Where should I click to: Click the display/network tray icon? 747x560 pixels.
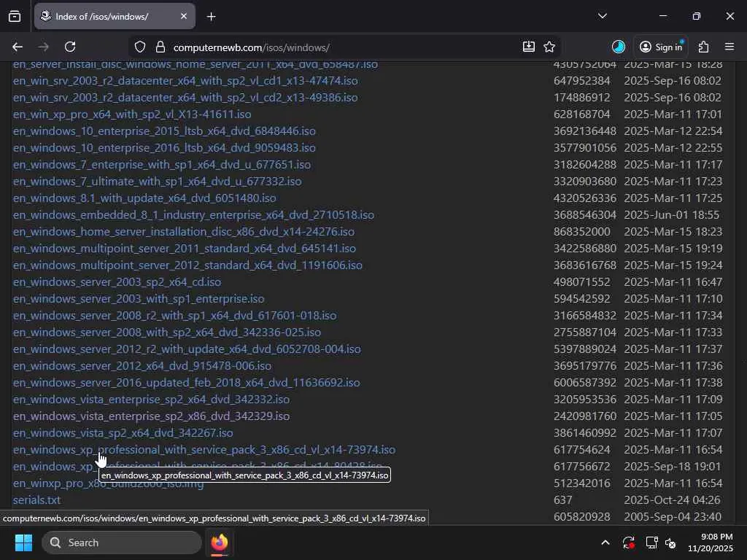[x=651, y=542]
